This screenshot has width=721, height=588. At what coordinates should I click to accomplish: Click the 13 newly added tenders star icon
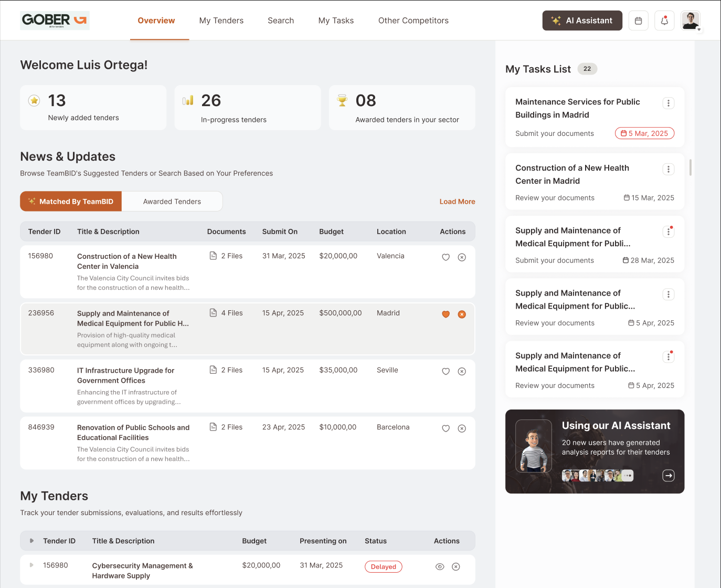pos(34,100)
